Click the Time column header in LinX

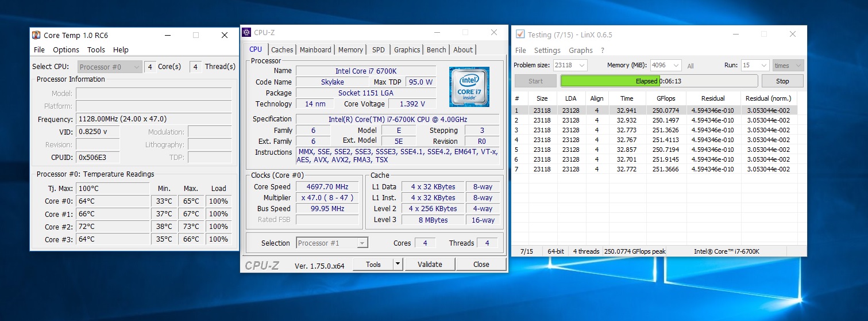627,98
